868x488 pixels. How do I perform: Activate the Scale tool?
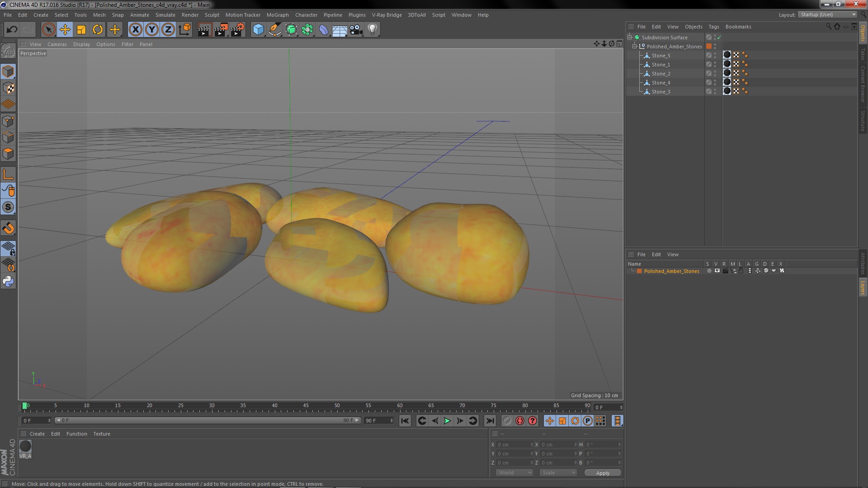pos(81,30)
